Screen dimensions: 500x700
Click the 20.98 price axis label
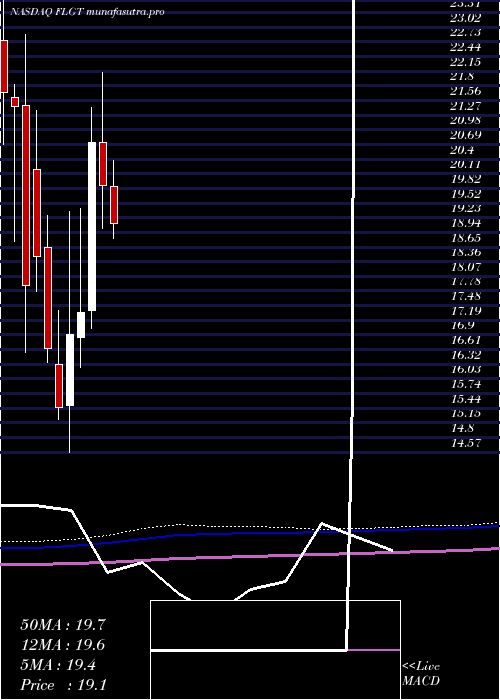click(x=466, y=120)
